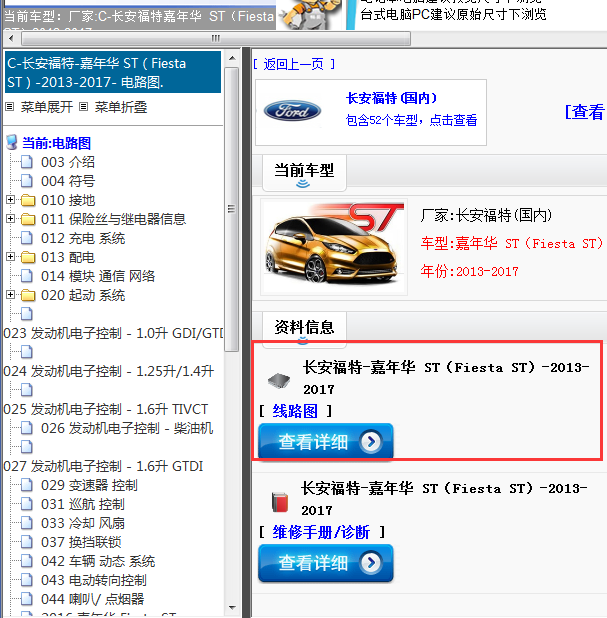Screen dimensions: 607x618
Task: Click the 029 变速器 控制 page icon
Action: click(x=27, y=485)
